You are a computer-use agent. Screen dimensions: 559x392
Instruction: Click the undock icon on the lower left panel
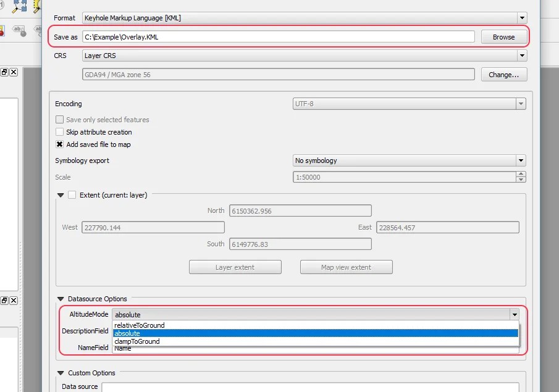tap(4, 301)
